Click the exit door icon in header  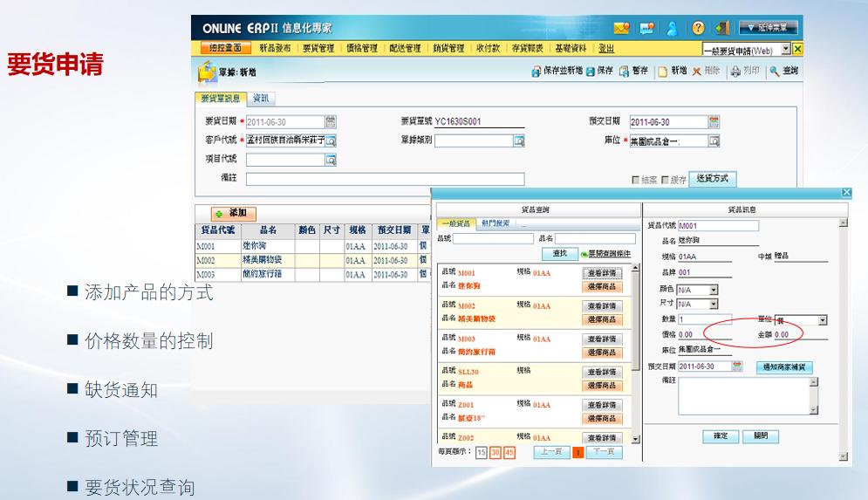tap(721, 28)
